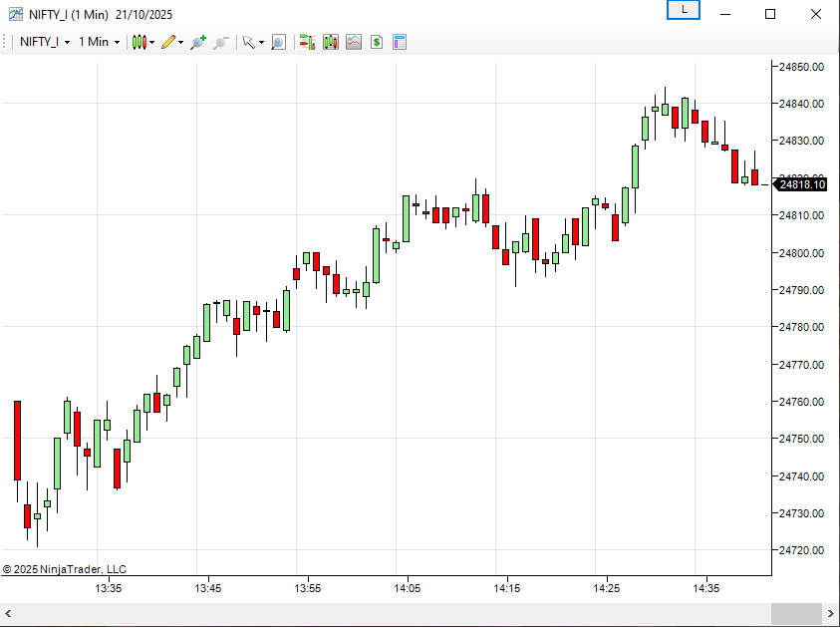Click the zoom out icon
The height and width of the screenshot is (628, 840).
[x=221, y=42]
